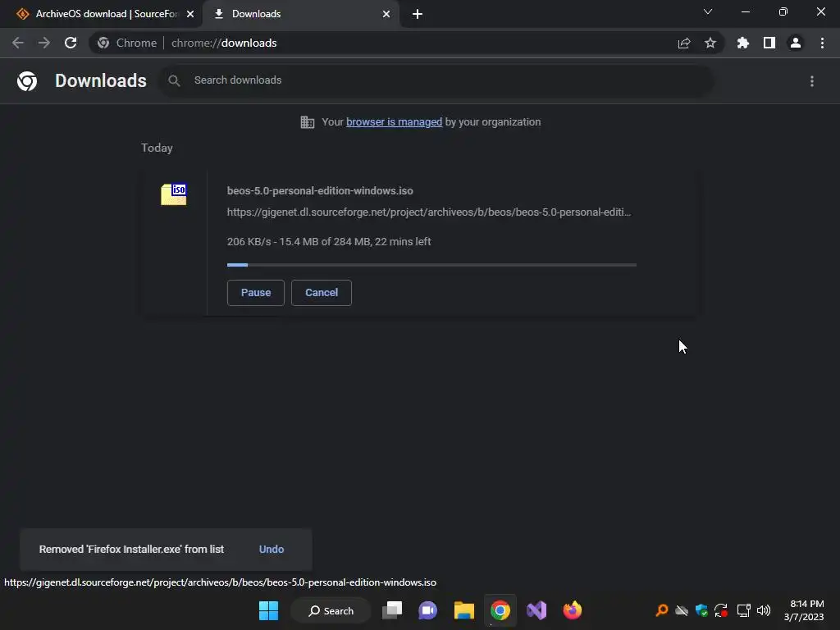Screen dimensions: 840x630
Task: Open Firefox from the taskbar
Action: (572, 610)
